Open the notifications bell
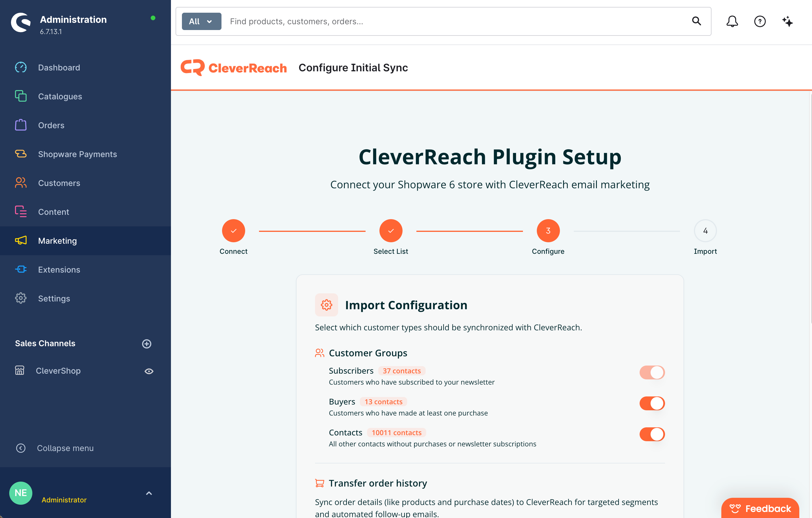This screenshot has width=812, height=518. [x=732, y=21]
